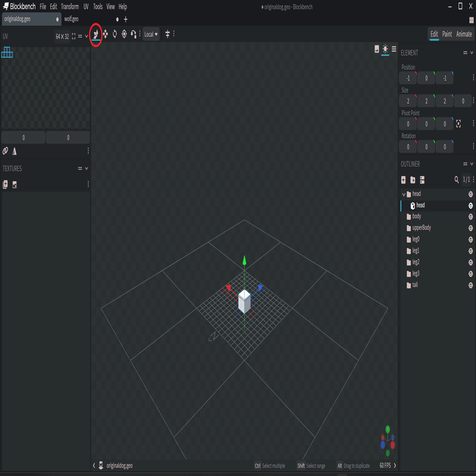Click the 1/1 selection counter in Outliner
Viewport: 476px width, 476px height.
pyautogui.click(x=466, y=180)
